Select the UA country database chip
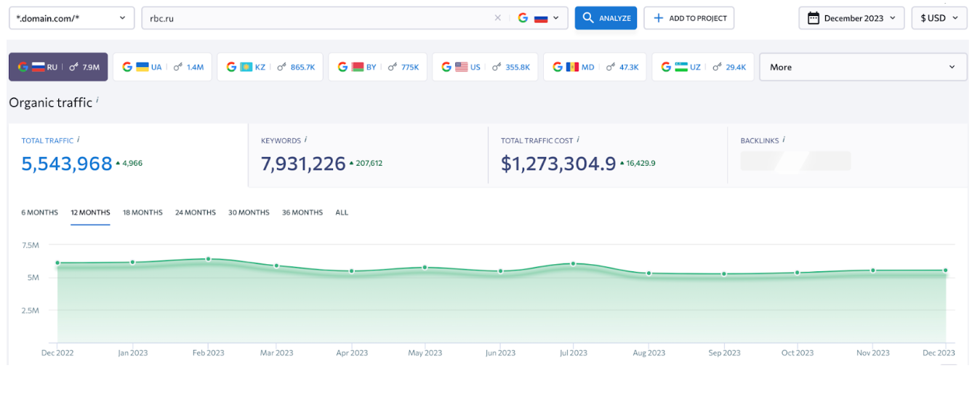 [162, 67]
